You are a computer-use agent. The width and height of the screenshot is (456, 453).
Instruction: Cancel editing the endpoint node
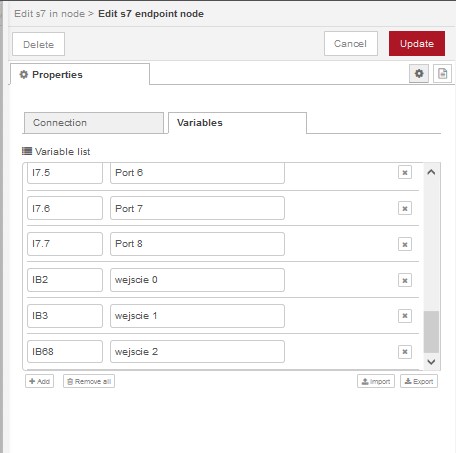click(351, 44)
